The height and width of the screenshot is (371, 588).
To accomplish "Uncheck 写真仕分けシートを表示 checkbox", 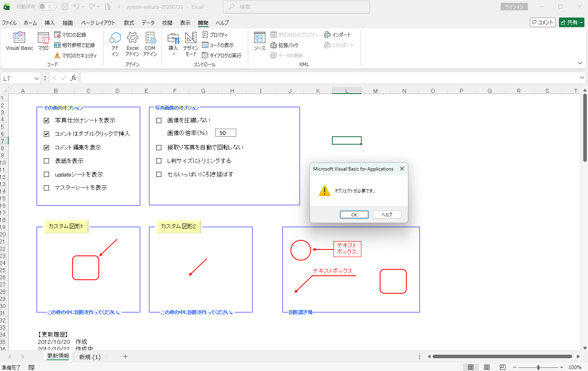I will 47,120.
